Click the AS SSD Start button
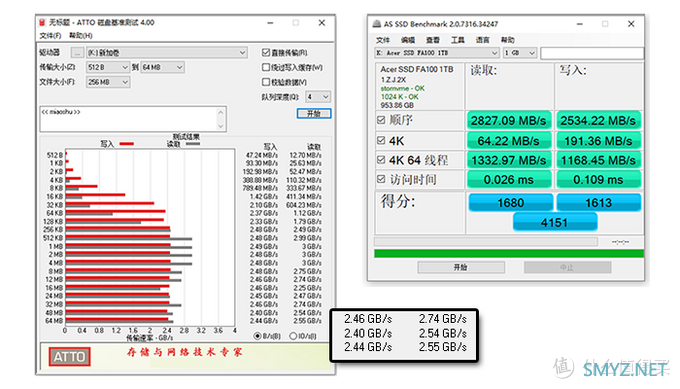Image resolution: width=680 pixels, height=389 pixels. click(x=461, y=267)
